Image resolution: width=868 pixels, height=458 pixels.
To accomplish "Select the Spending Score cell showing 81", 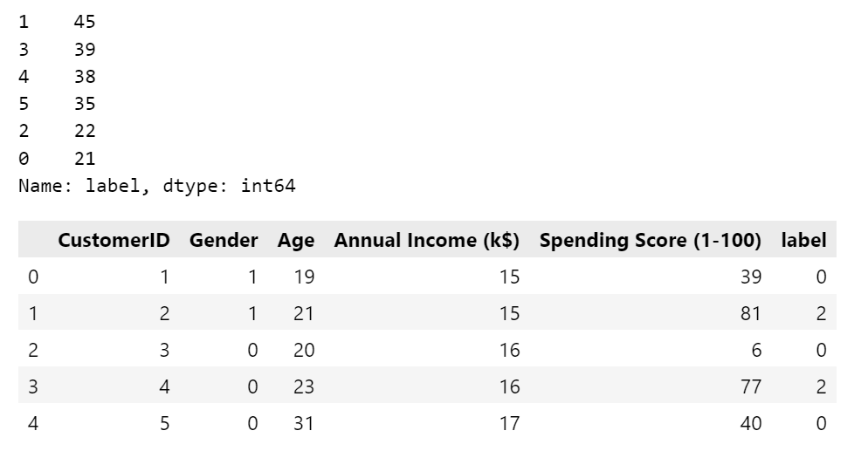I will (x=750, y=314).
